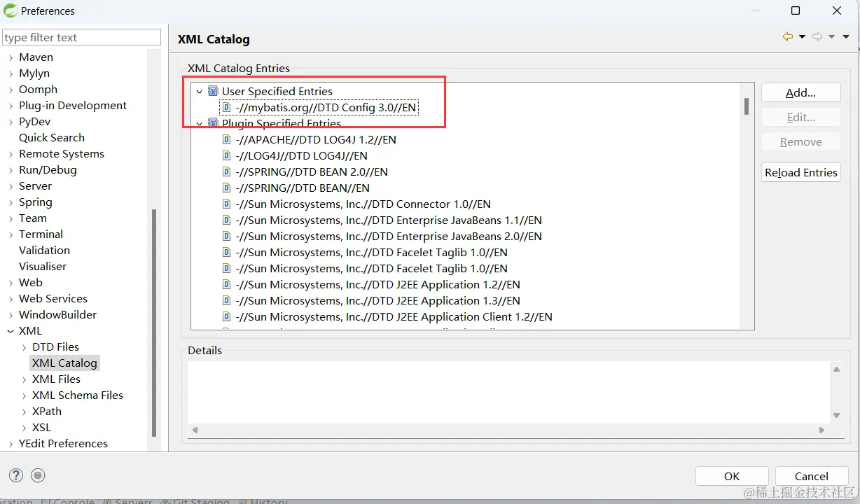Image resolution: width=860 pixels, height=504 pixels.
Task: Click the Cancel button
Action: 812,476
